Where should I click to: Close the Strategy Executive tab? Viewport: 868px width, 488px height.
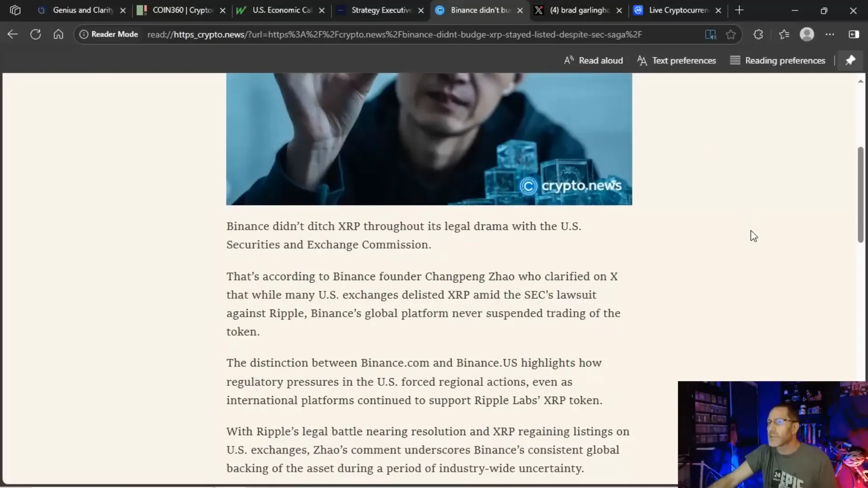(421, 10)
